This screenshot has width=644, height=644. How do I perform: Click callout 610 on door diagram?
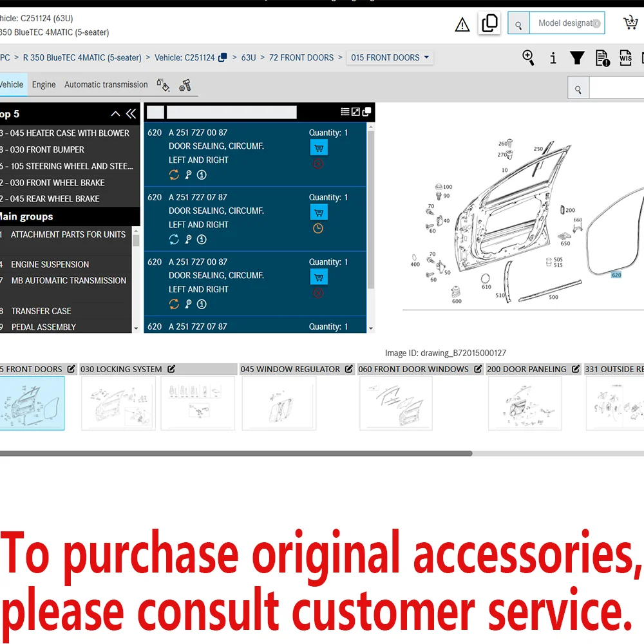click(x=486, y=287)
